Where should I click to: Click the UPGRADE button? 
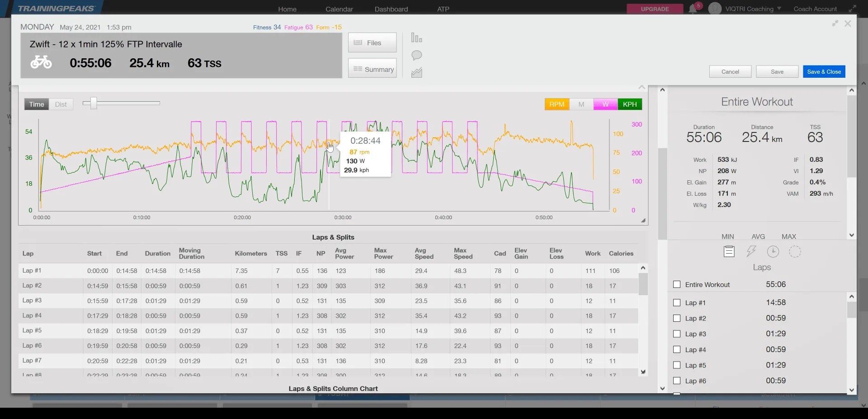655,9
